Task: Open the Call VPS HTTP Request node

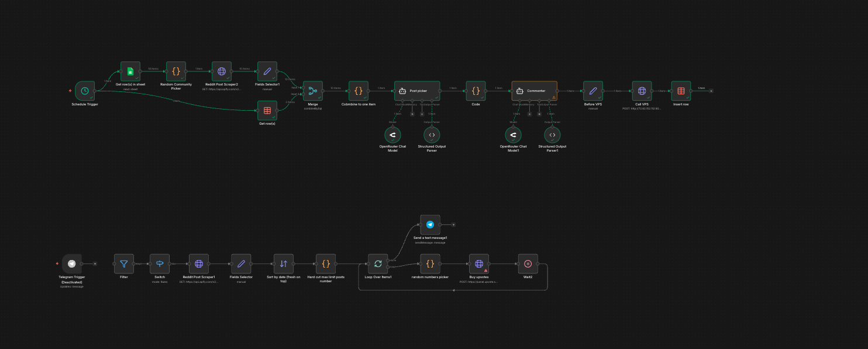Action: coord(642,91)
